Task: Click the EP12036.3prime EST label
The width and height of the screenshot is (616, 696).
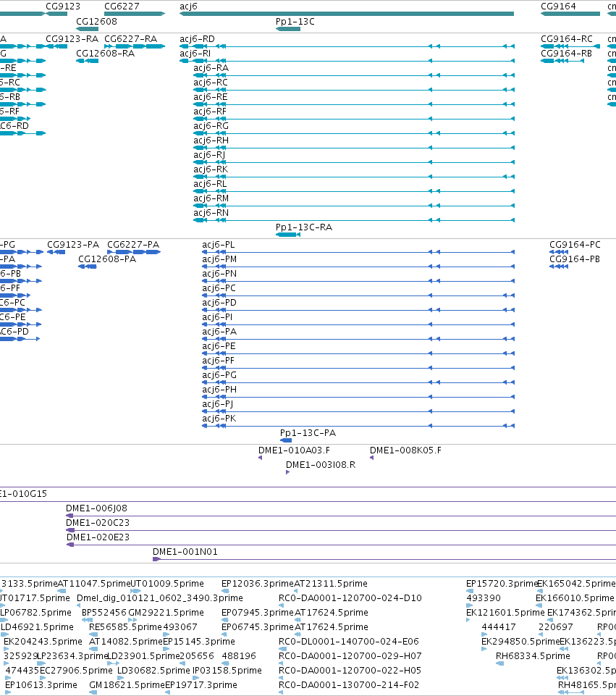Action: 257,583
